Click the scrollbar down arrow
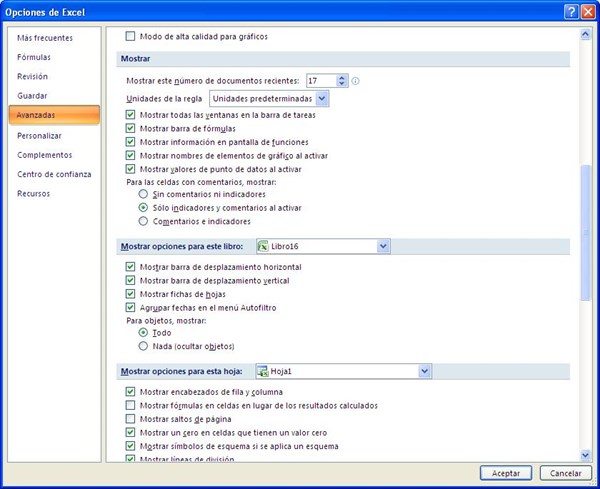The height and width of the screenshot is (489, 600). coord(585,455)
